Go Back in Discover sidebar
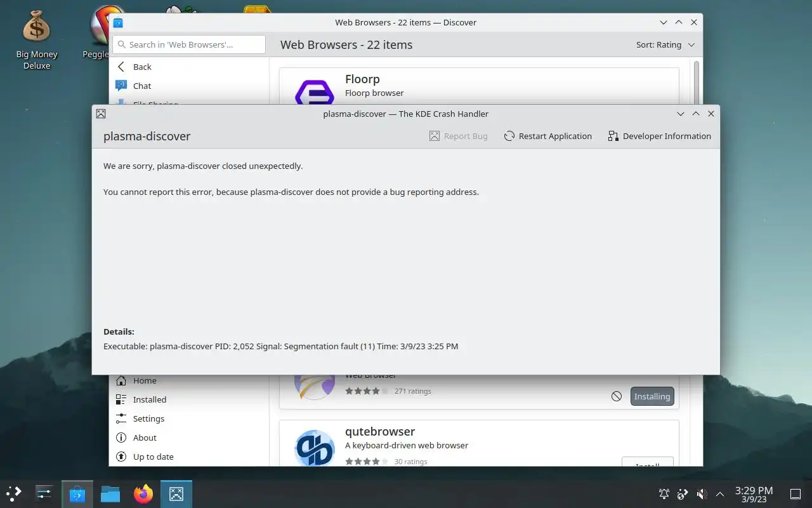Screen dimensions: 812x508 click(189, 67)
